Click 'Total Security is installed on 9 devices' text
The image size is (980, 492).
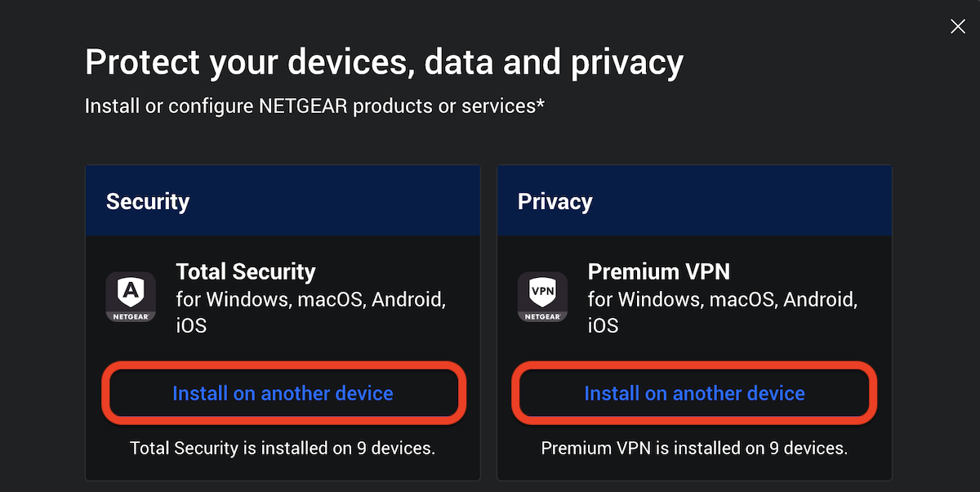283,448
